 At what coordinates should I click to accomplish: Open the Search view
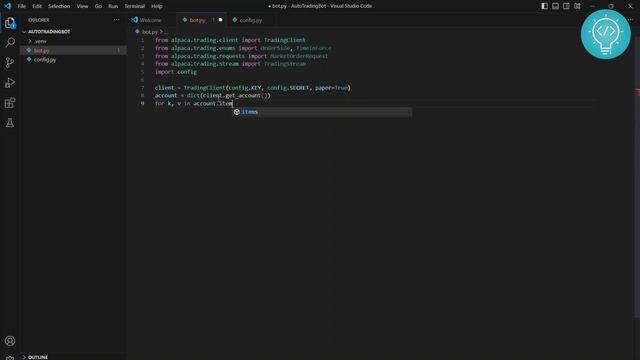[10, 42]
